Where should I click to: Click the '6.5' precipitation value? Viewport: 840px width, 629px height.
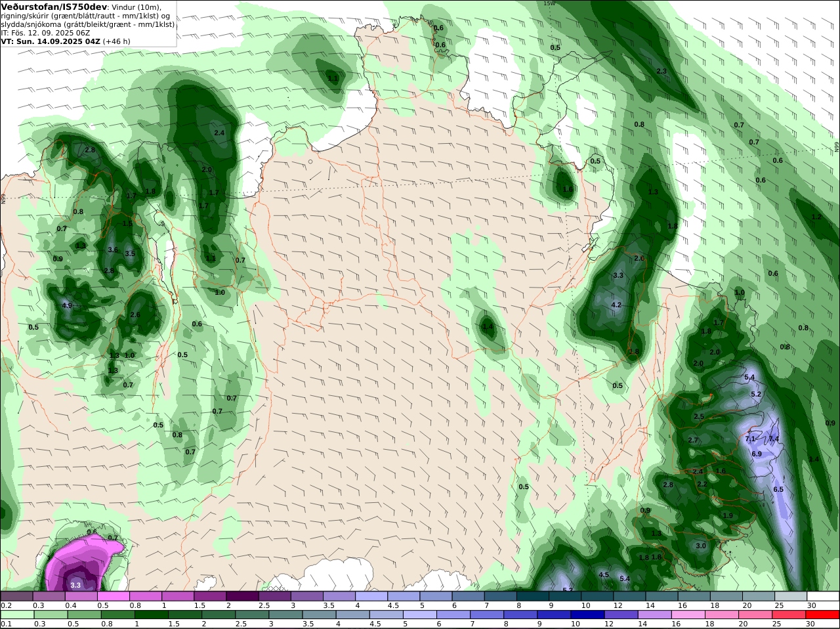778,489
